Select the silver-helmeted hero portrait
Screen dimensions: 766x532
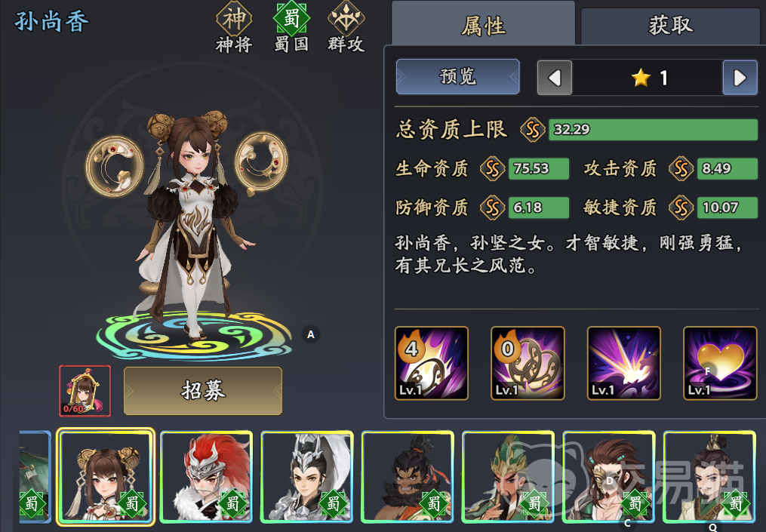tap(307, 477)
